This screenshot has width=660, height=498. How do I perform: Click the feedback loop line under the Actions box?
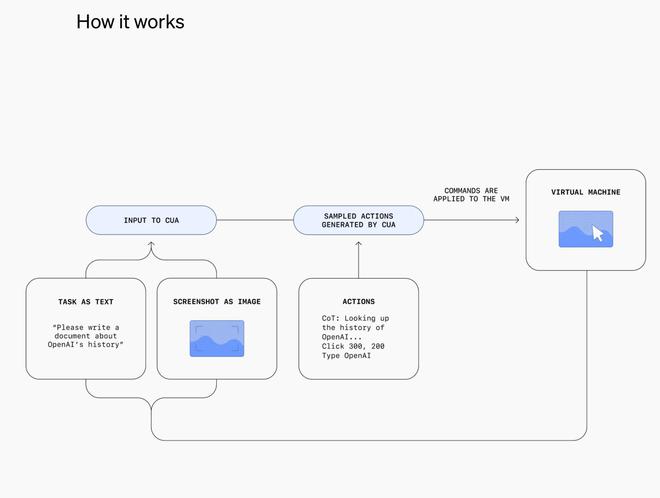point(358,439)
